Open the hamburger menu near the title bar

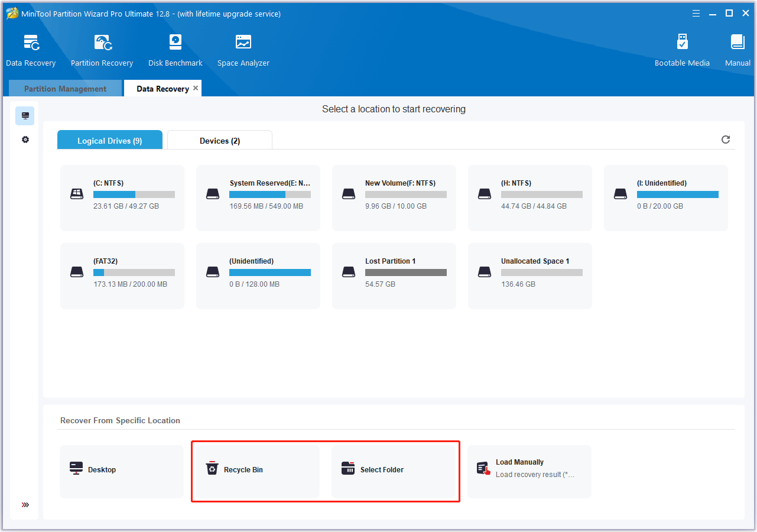[696, 12]
